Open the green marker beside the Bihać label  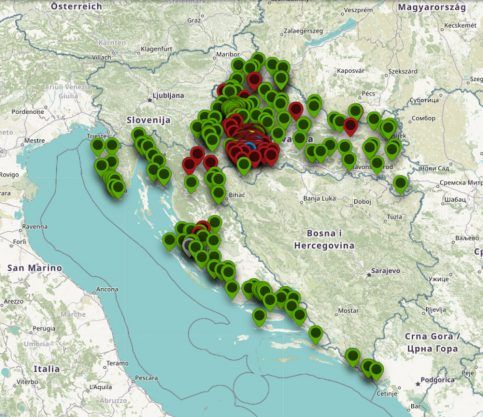(218, 194)
